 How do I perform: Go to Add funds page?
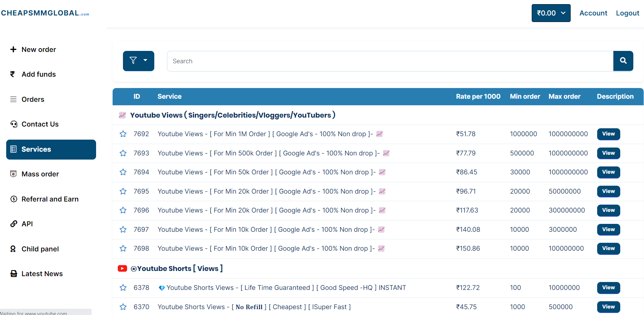pyautogui.click(x=39, y=74)
